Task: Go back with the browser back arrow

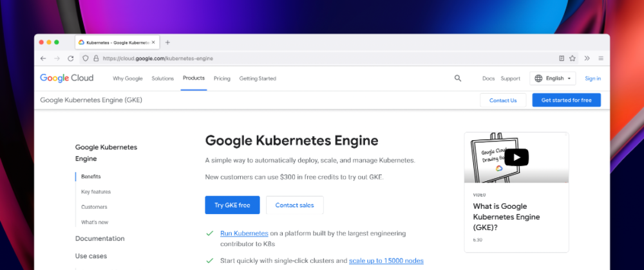Action: (x=43, y=59)
